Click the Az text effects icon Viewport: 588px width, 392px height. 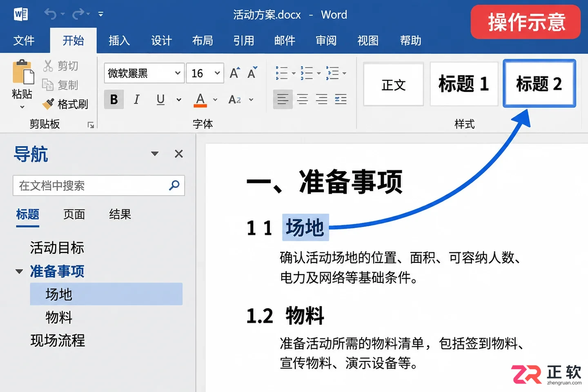click(235, 100)
